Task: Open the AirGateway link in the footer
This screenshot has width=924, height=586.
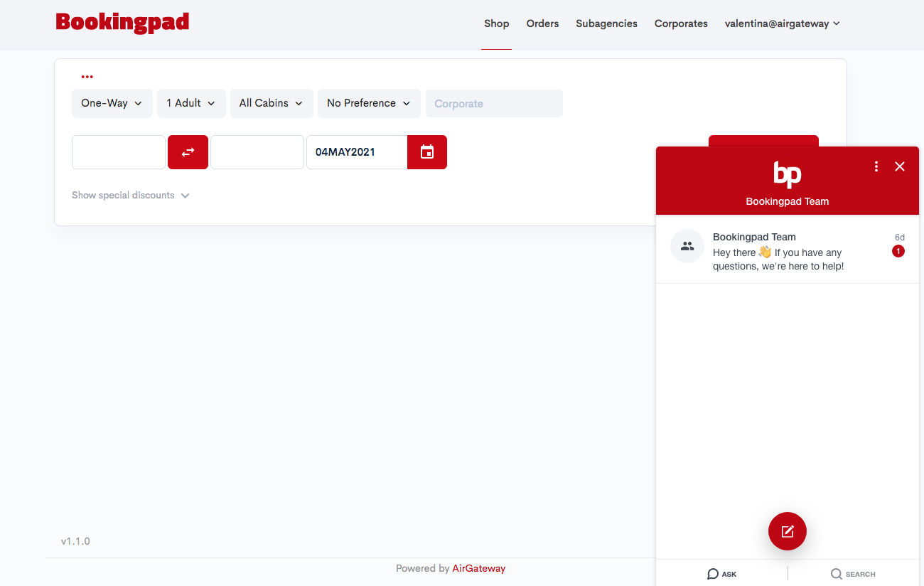Action: coord(479,568)
